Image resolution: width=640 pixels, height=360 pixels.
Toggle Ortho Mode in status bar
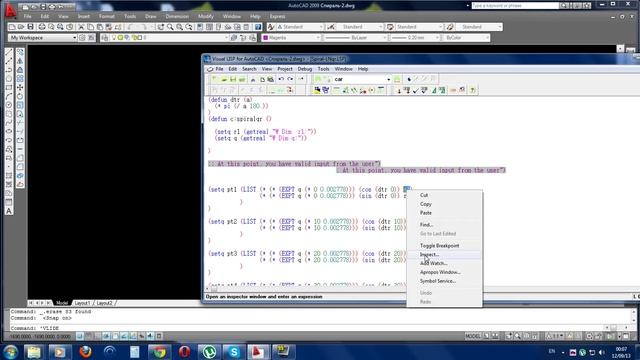point(98,336)
